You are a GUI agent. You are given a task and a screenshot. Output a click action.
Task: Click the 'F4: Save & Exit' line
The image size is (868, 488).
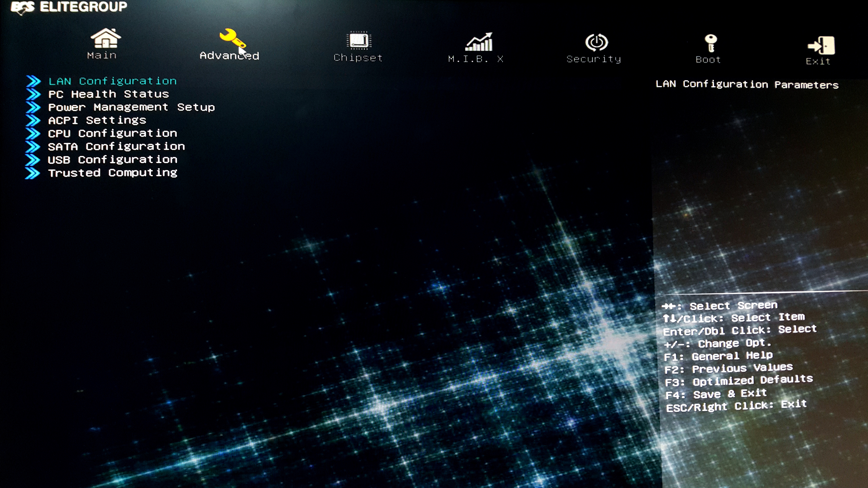716,394
